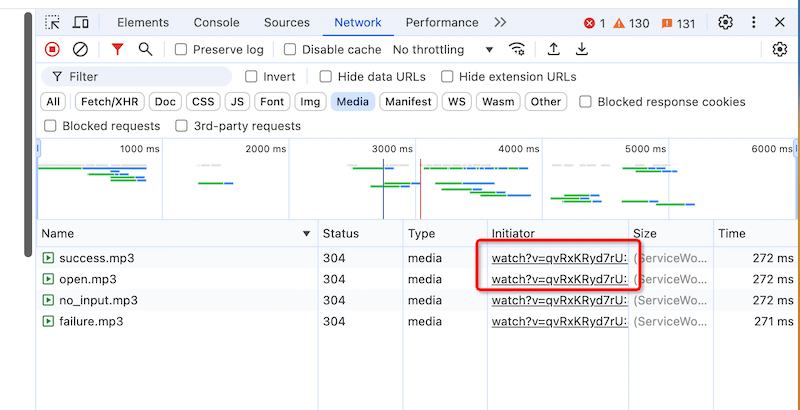This screenshot has height=410, width=800.
Task: Open DevTools settings gear icon
Action: click(726, 22)
